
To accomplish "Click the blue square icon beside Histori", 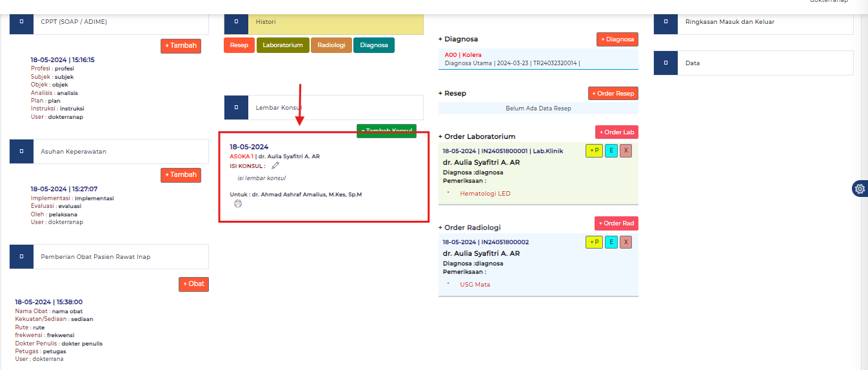I will point(236,22).
